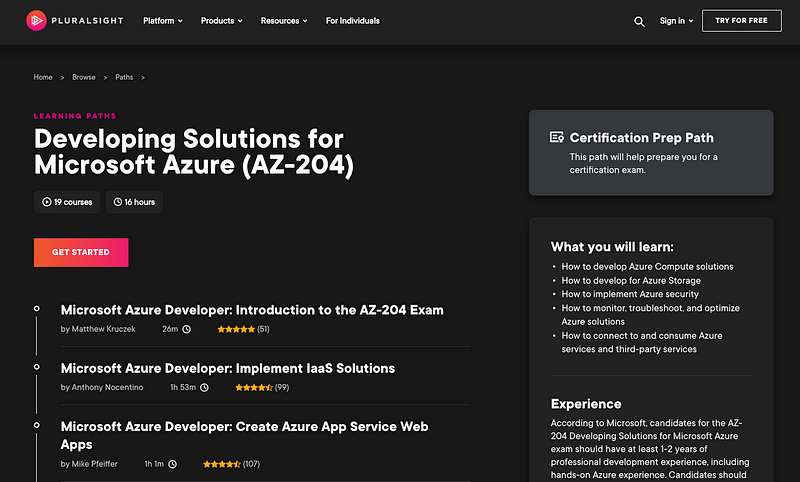Open the Sign in dropdown
The height and width of the screenshot is (482, 800).
677,21
